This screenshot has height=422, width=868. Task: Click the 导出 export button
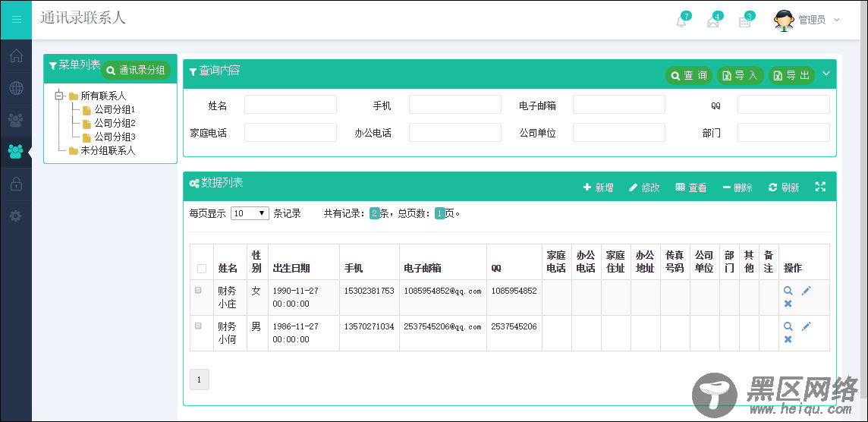pyautogui.click(x=791, y=75)
